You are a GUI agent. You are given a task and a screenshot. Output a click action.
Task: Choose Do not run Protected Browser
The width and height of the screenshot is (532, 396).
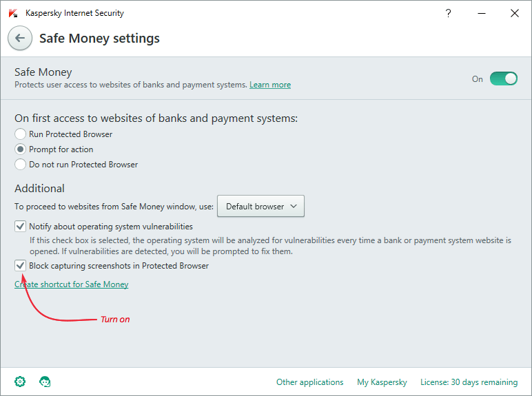(x=21, y=164)
